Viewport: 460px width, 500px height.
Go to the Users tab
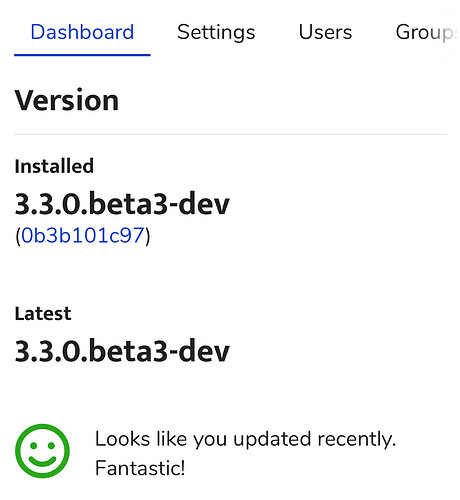point(325,32)
